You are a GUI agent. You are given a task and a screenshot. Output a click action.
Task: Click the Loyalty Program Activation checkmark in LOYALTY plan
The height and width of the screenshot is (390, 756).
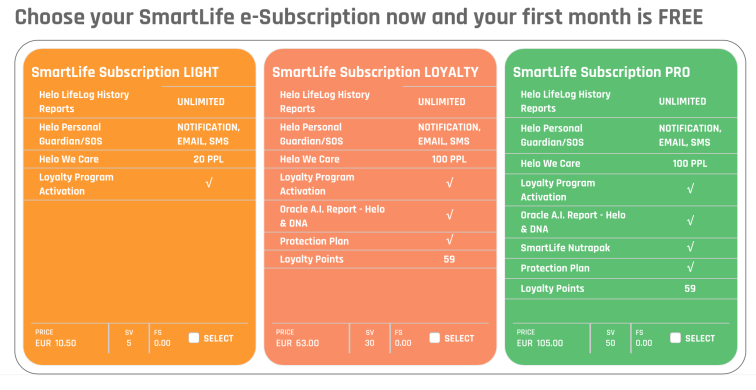coord(449,183)
